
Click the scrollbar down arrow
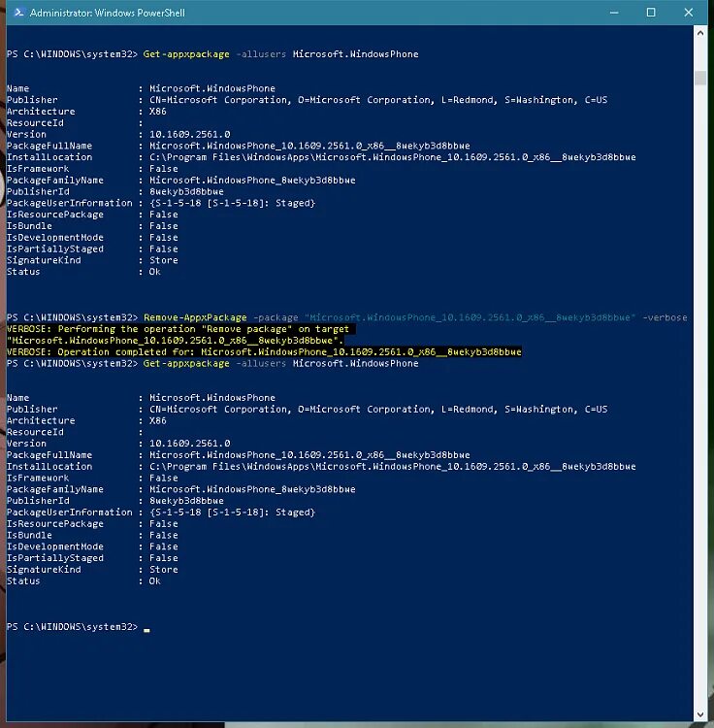click(700, 715)
